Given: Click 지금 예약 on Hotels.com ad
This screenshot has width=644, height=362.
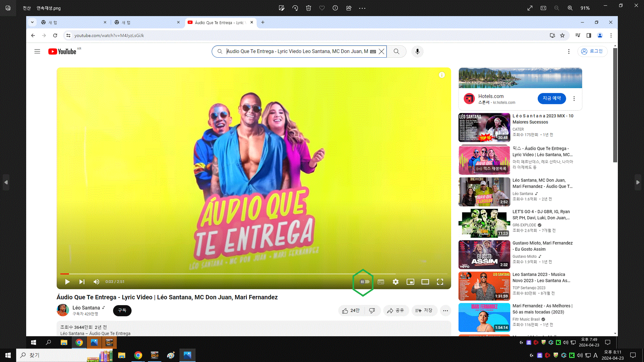Looking at the screenshot, I should tap(552, 98).
